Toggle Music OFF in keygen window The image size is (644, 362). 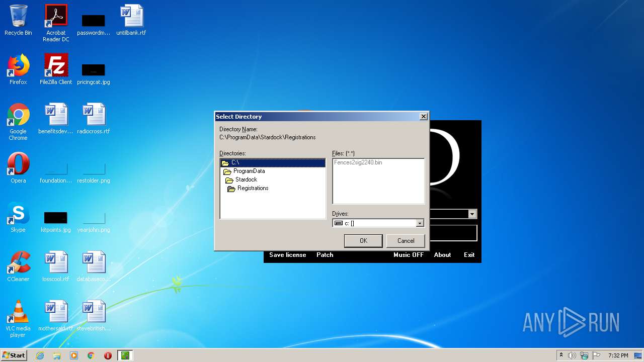click(408, 255)
